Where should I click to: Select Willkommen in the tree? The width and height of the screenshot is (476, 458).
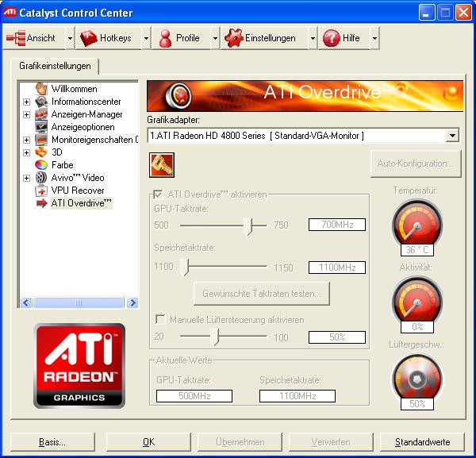tap(75, 89)
